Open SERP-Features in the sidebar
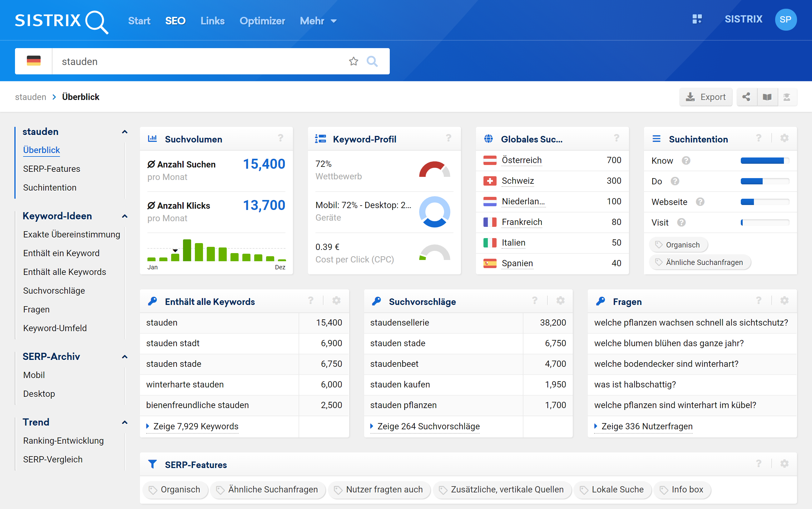The height and width of the screenshot is (509, 812). click(x=52, y=169)
